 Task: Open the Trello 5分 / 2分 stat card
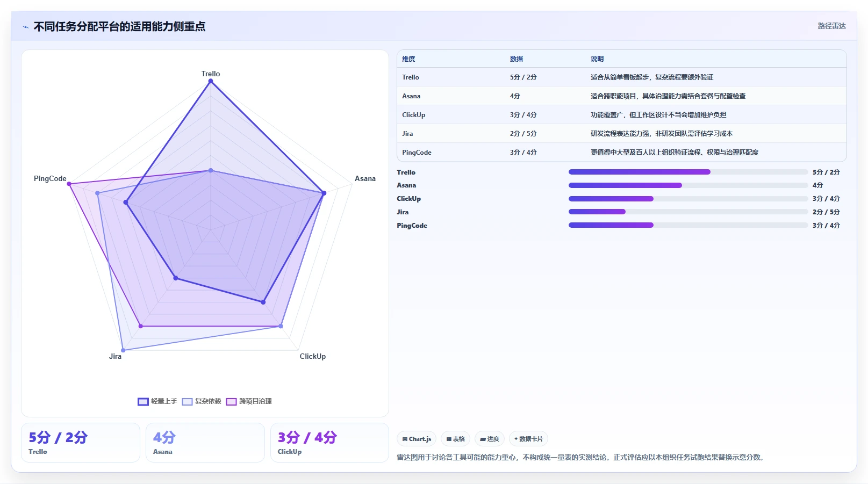(81, 443)
